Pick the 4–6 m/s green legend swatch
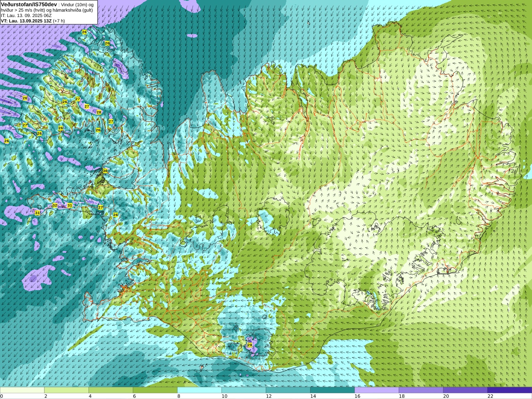This screenshot has height=399, width=532. (x=111, y=390)
